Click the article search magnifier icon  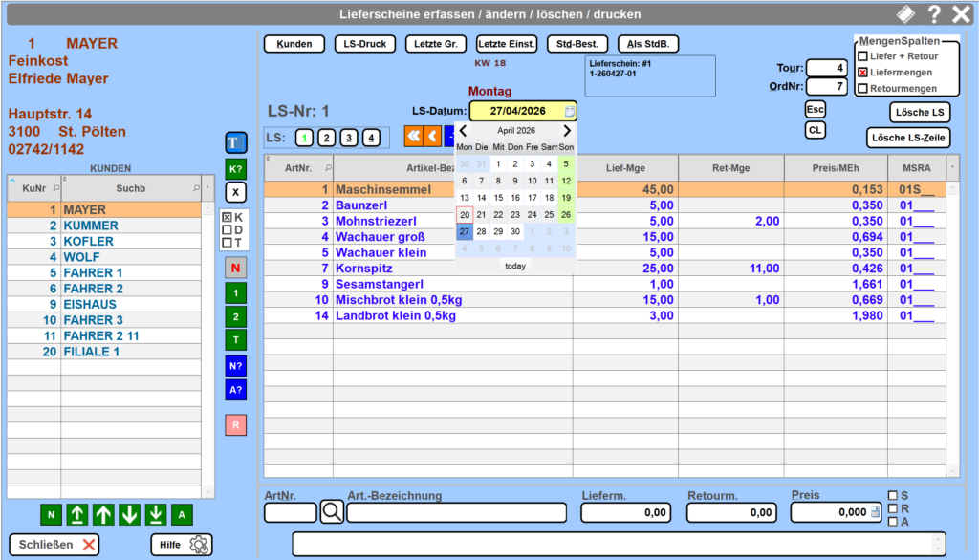click(332, 512)
